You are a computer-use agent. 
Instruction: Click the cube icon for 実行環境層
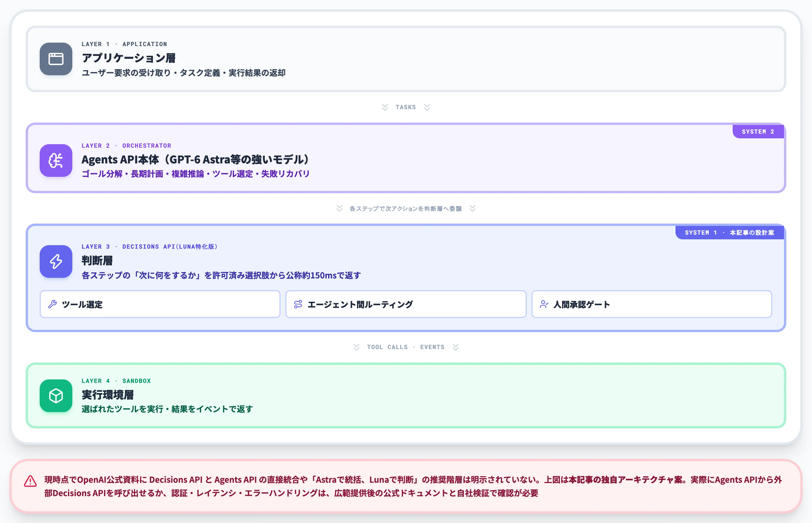pos(56,396)
